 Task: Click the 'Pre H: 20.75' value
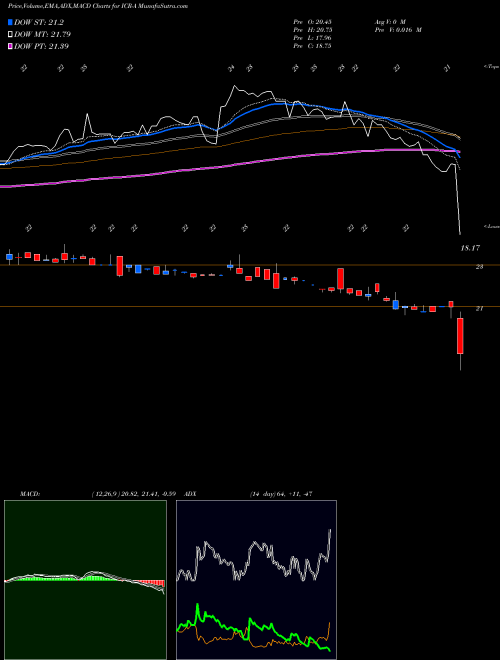pos(312,30)
